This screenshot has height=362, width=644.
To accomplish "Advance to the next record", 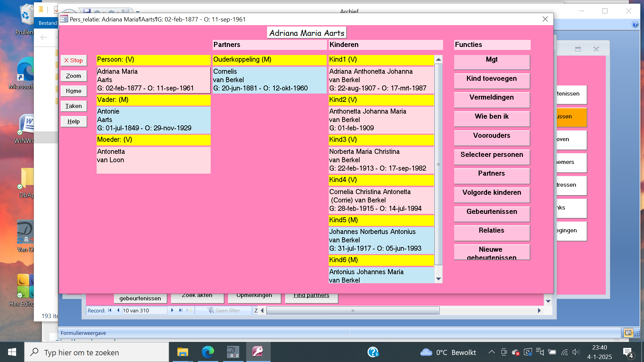I will pos(172,310).
